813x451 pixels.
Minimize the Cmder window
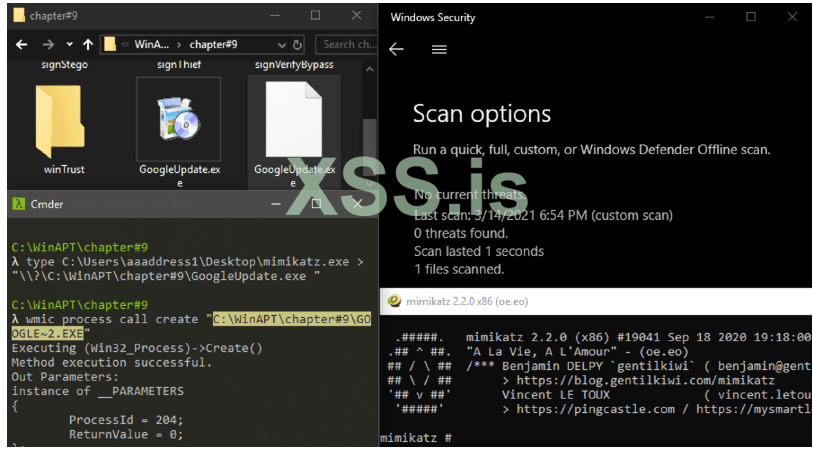point(276,204)
